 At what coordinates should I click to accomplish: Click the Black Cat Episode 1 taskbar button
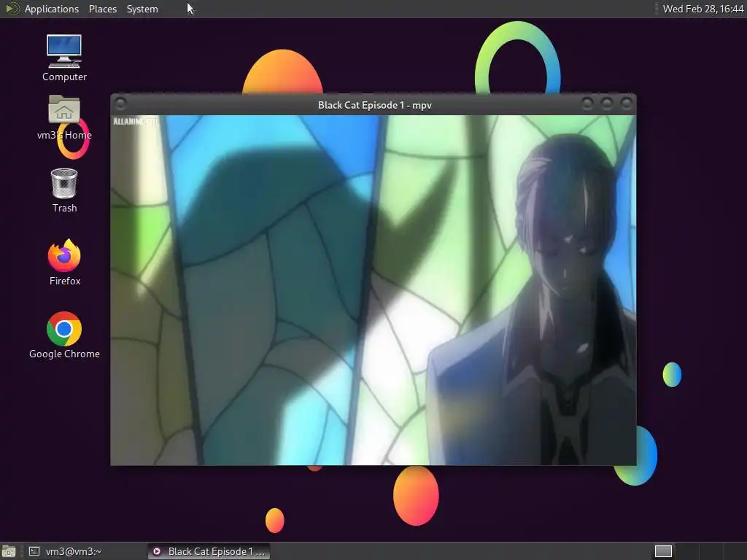(x=209, y=551)
